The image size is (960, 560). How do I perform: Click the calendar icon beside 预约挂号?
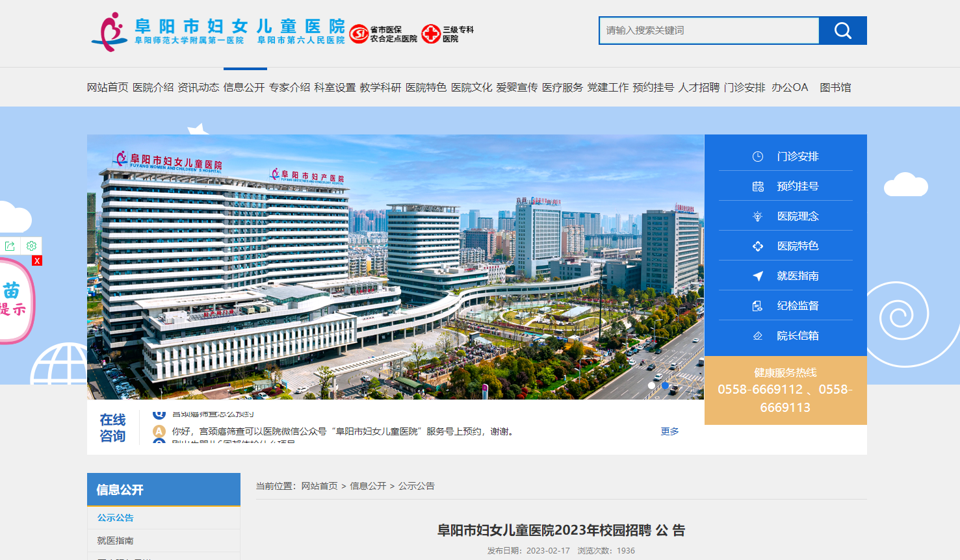tap(758, 186)
